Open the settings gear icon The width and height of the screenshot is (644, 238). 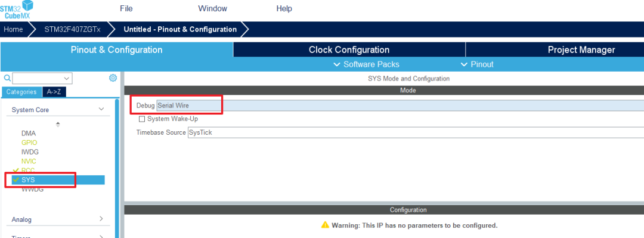113,78
